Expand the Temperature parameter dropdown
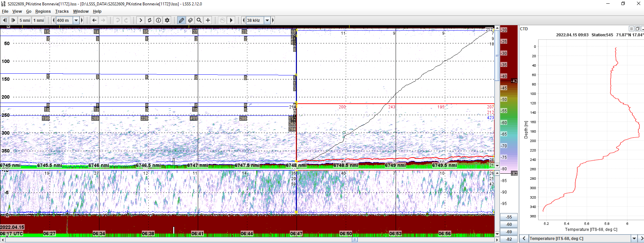Screen dimensions: 644x243 [634, 239]
